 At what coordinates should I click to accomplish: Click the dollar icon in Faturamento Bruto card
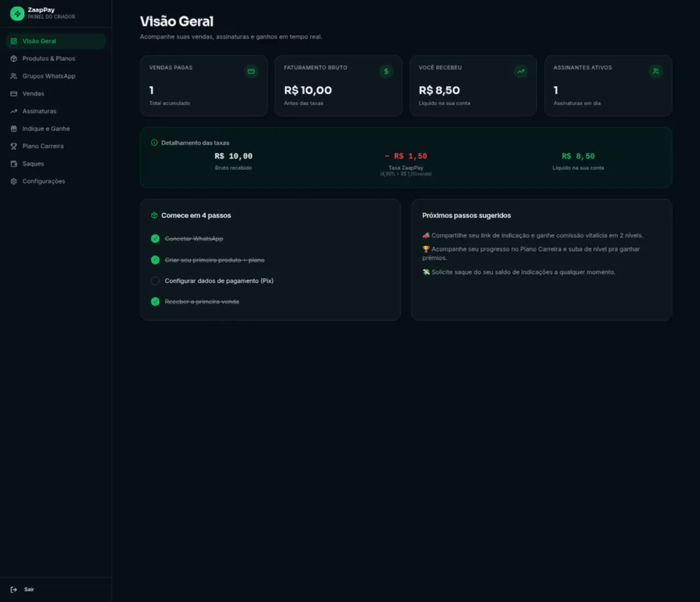386,71
